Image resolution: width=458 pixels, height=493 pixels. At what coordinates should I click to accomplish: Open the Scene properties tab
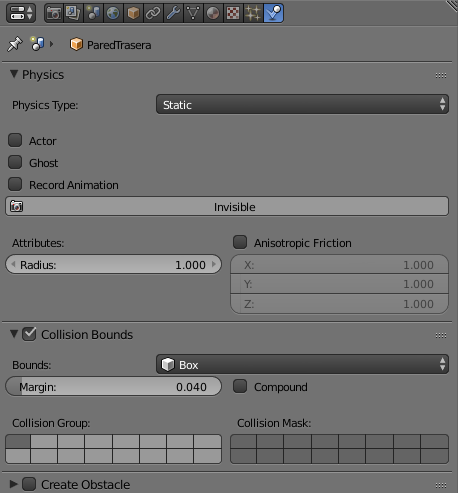click(93, 13)
